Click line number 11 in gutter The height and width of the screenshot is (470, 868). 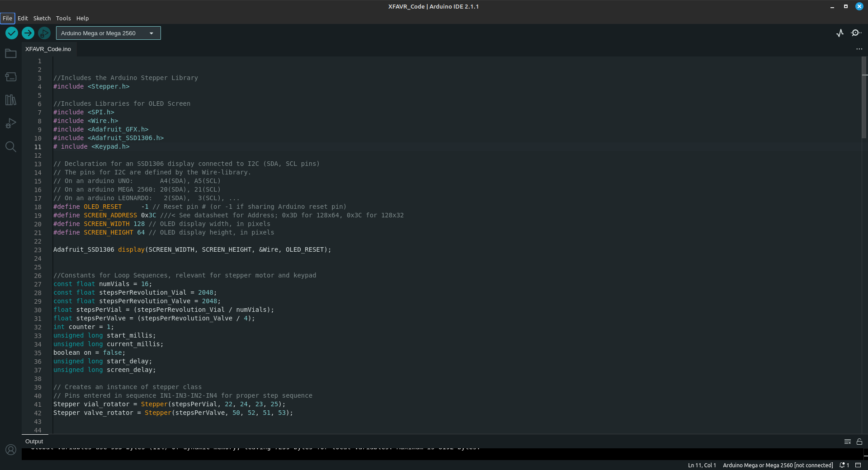(38, 147)
